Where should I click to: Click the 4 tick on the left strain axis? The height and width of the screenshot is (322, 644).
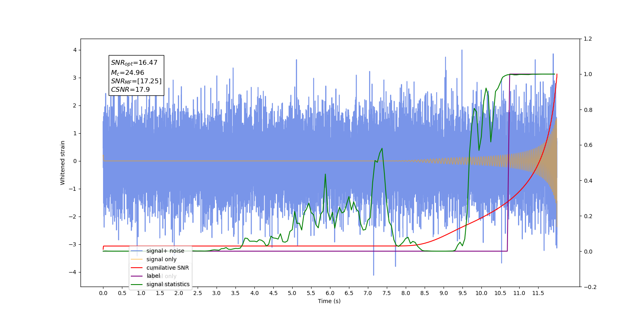75,50
